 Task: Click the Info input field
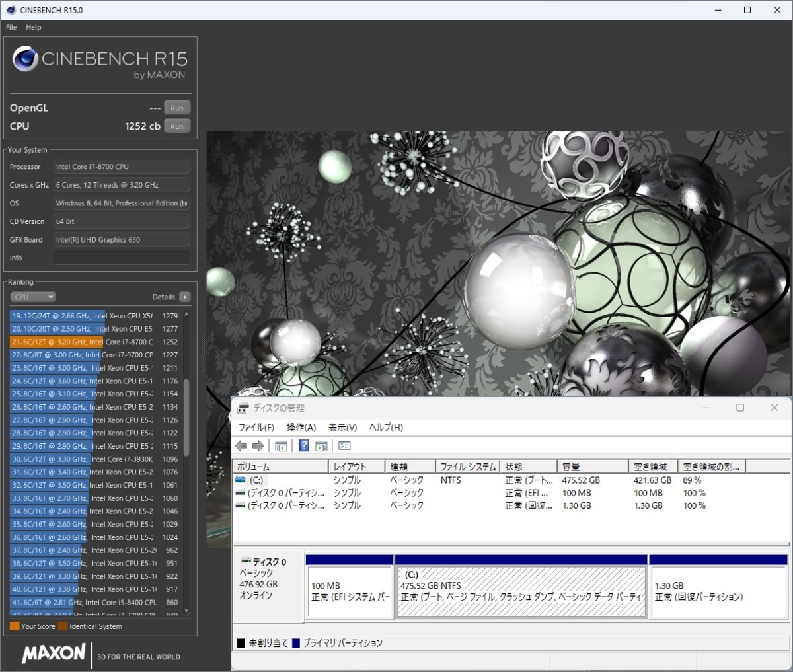tap(122, 258)
